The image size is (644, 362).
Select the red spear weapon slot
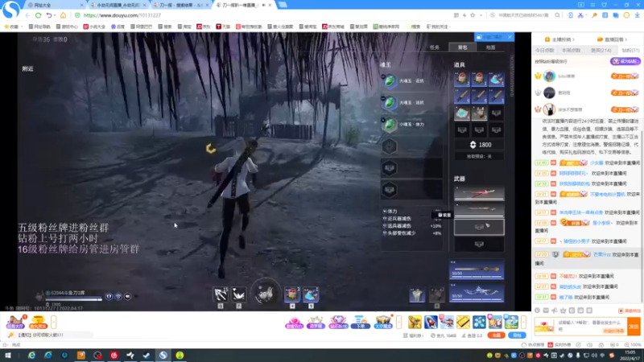coord(479,193)
